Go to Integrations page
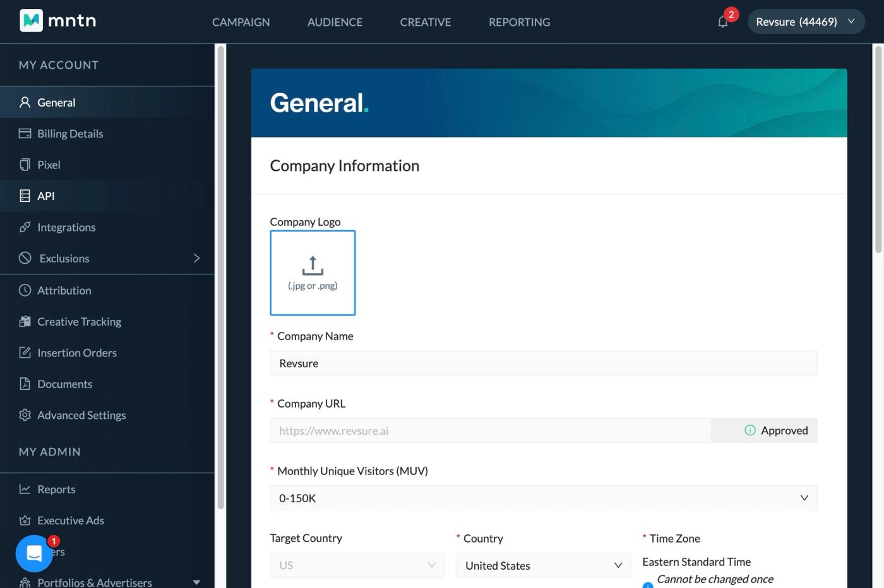Viewport: 884px width, 588px height. [x=107, y=227]
